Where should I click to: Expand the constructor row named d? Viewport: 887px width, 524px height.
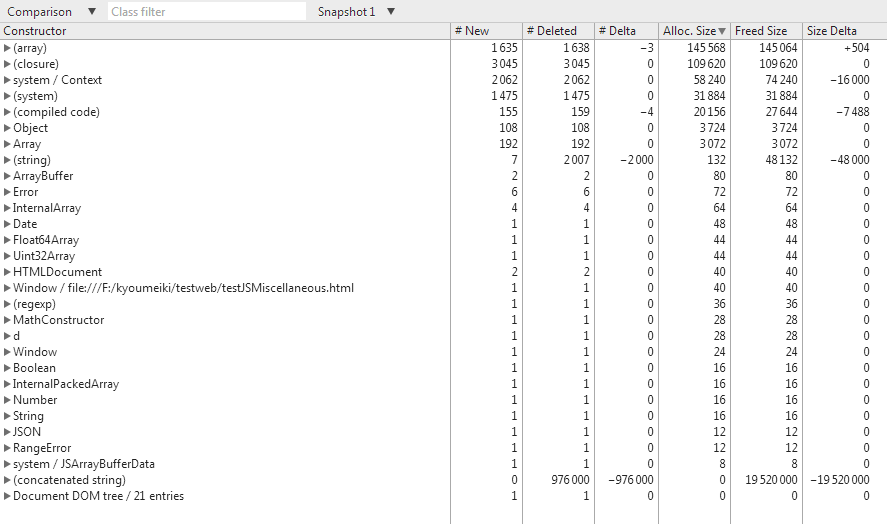tap(7, 336)
